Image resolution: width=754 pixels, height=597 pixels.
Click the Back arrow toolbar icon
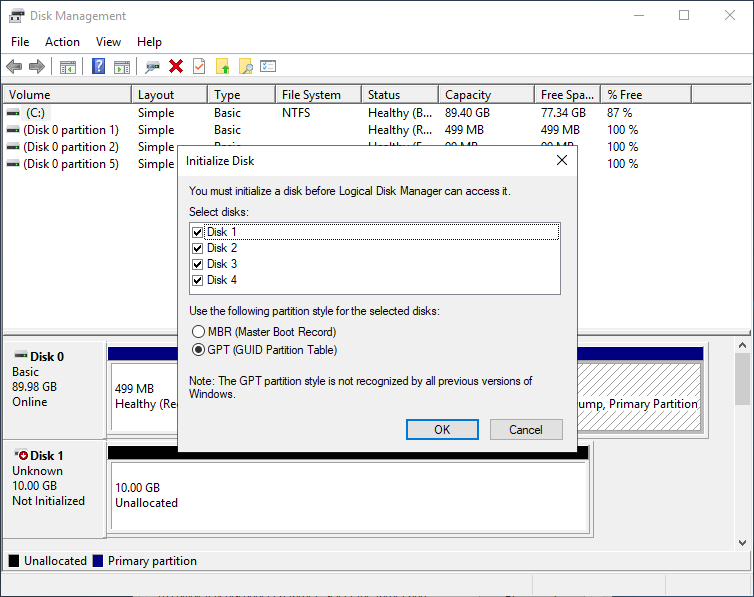(x=14, y=66)
